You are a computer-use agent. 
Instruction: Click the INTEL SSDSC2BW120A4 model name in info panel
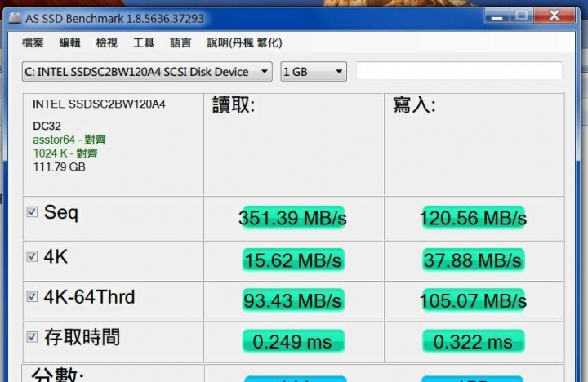pyautogui.click(x=99, y=104)
